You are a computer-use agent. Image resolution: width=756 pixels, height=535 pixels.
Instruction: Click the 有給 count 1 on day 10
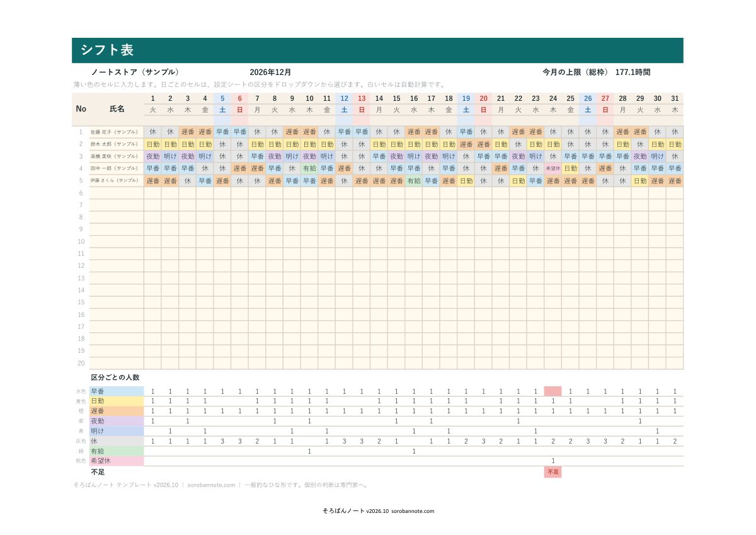pyautogui.click(x=309, y=451)
